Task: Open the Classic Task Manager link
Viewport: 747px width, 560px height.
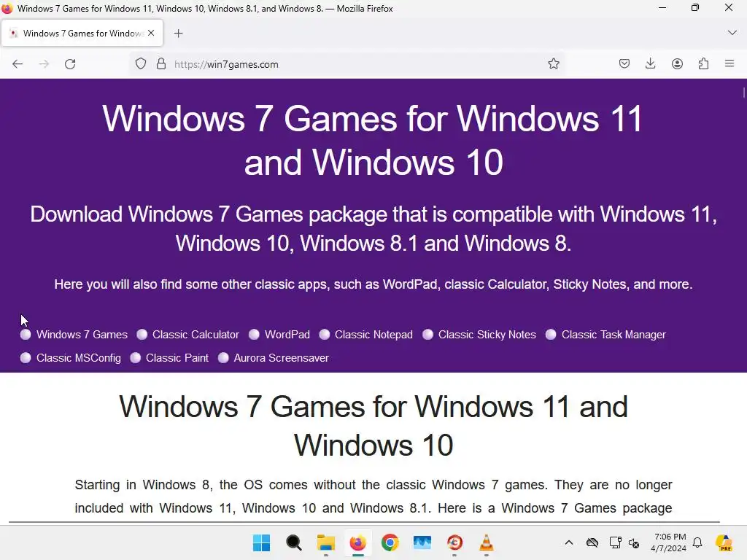Action: [614, 335]
